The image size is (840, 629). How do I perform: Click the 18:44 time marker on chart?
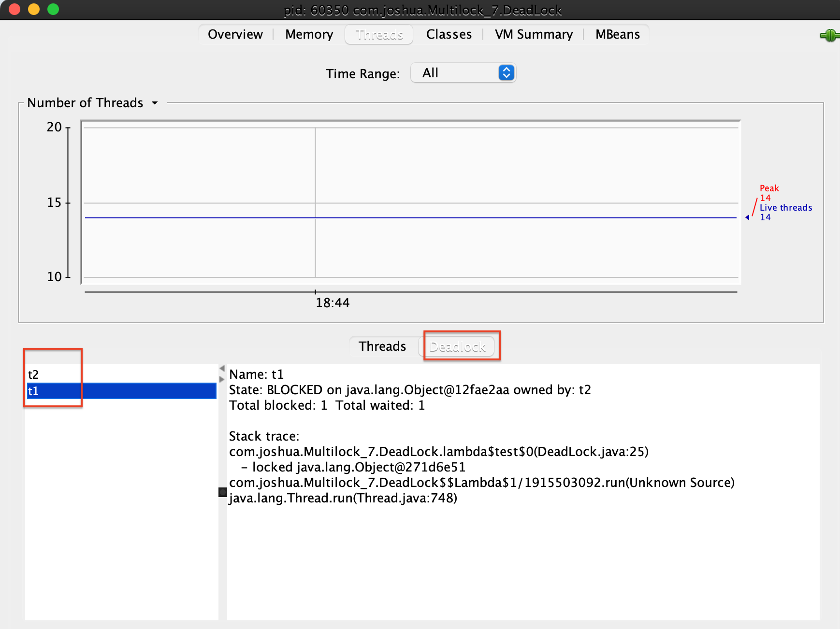[333, 303]
